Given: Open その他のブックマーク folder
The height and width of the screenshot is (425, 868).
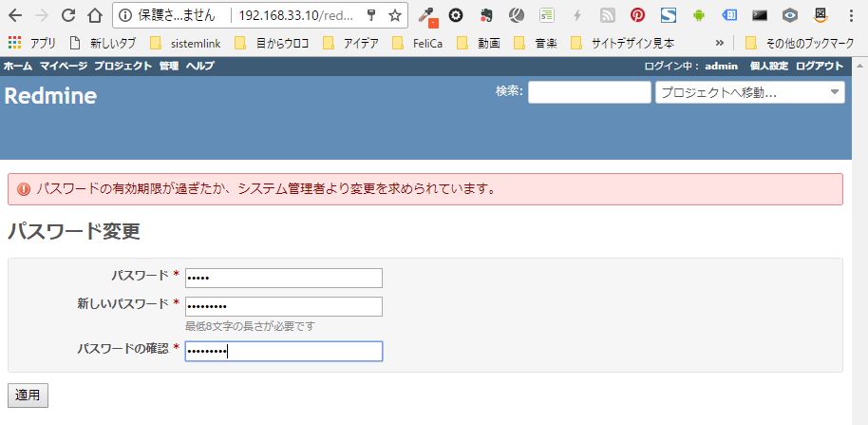Looking at the screenshot, I should click(800, 43).
